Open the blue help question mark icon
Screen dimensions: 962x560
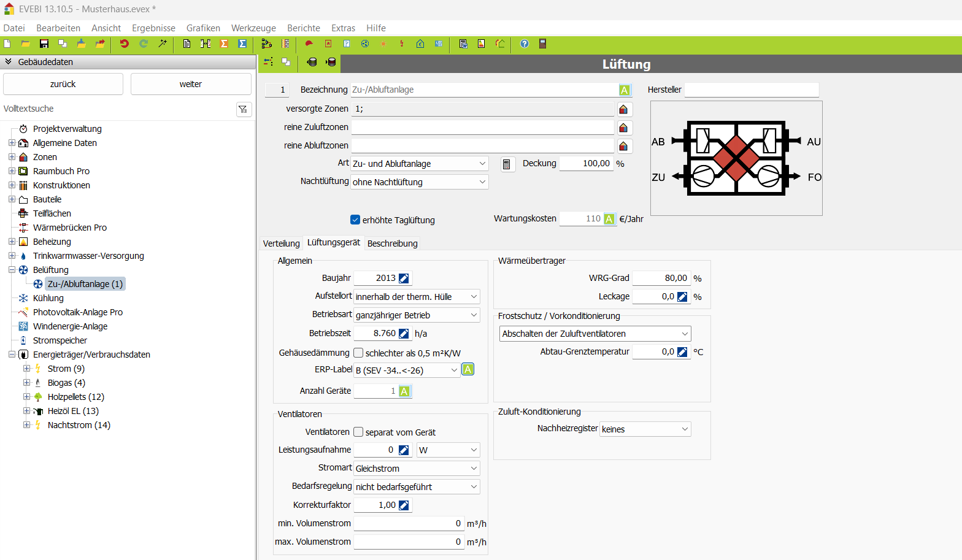click(525, 44)
